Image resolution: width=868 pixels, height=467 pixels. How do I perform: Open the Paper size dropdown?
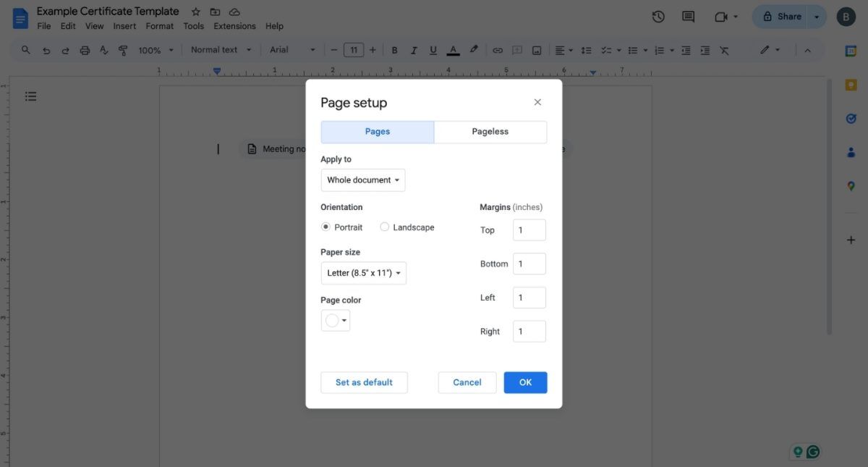pos(363,273)
